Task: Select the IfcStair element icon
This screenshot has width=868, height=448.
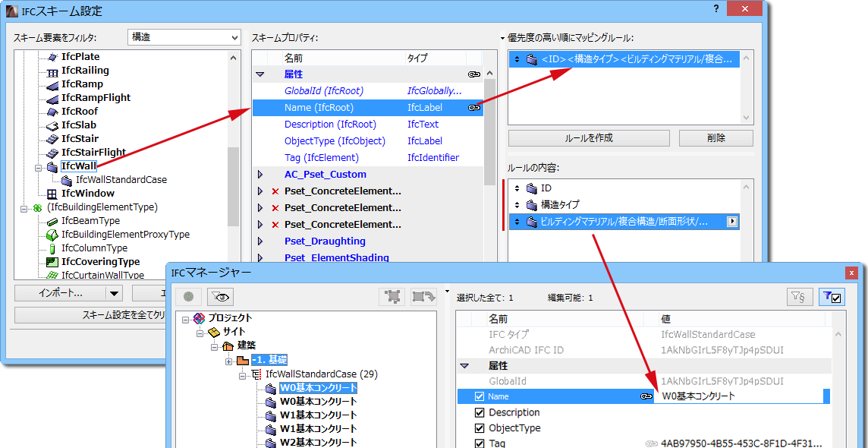Action: click(x=52, y=139)
